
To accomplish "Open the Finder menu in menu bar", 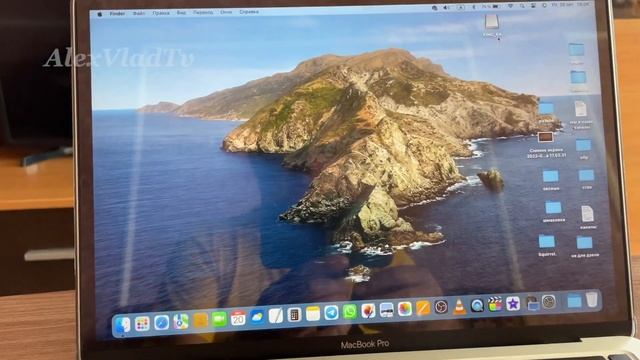I will tap(118, 13).
